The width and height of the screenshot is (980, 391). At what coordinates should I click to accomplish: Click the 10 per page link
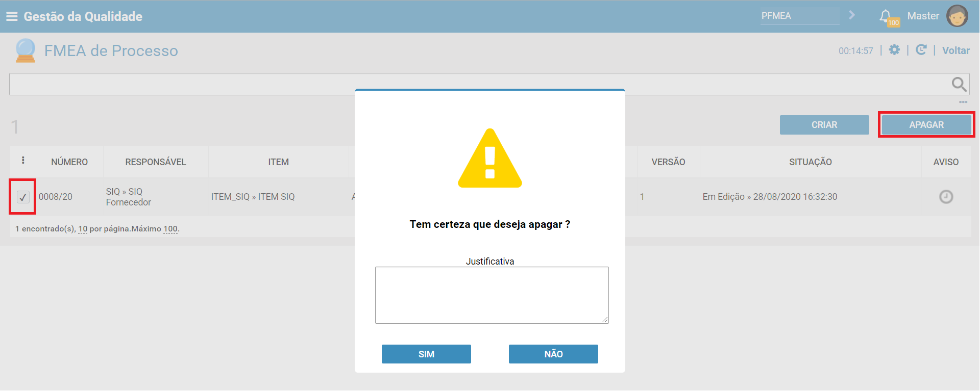click(83, 229)
